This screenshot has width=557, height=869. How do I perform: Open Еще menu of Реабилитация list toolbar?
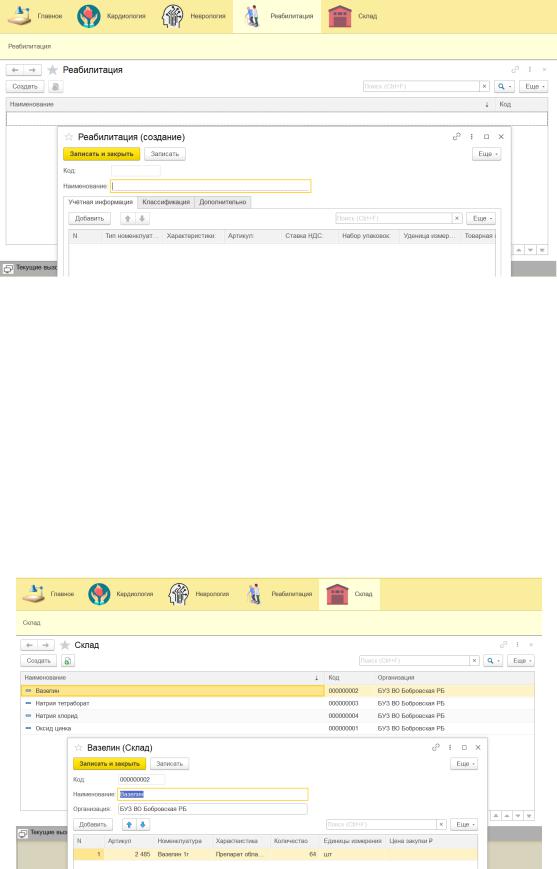pyautogui.click(x=534, y=86)
